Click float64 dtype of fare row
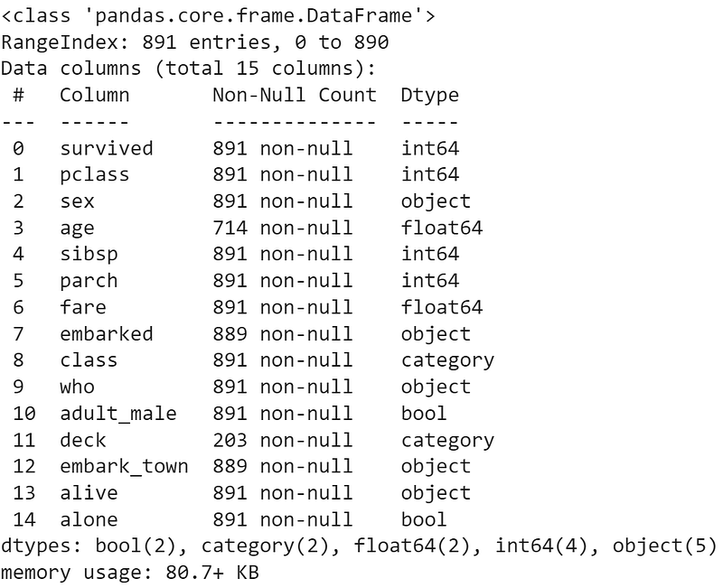This screenshot has height=588, width=723. (x=442, y=307)
